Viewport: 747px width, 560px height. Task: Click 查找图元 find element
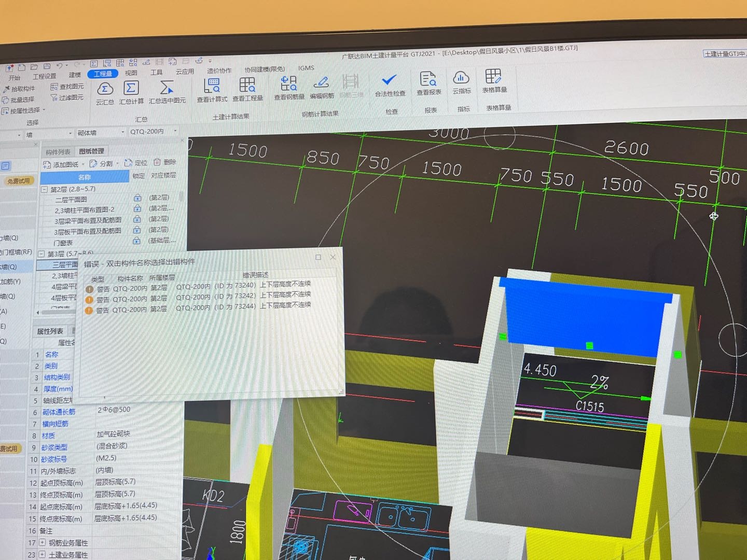pos(67,87)
